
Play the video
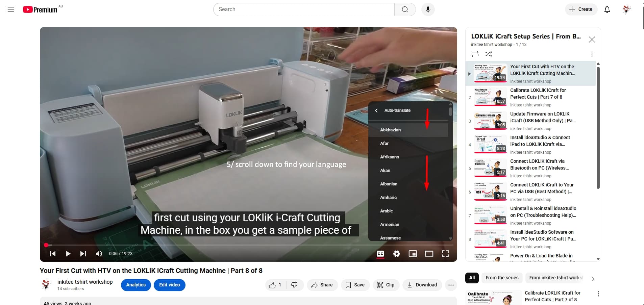68,254
